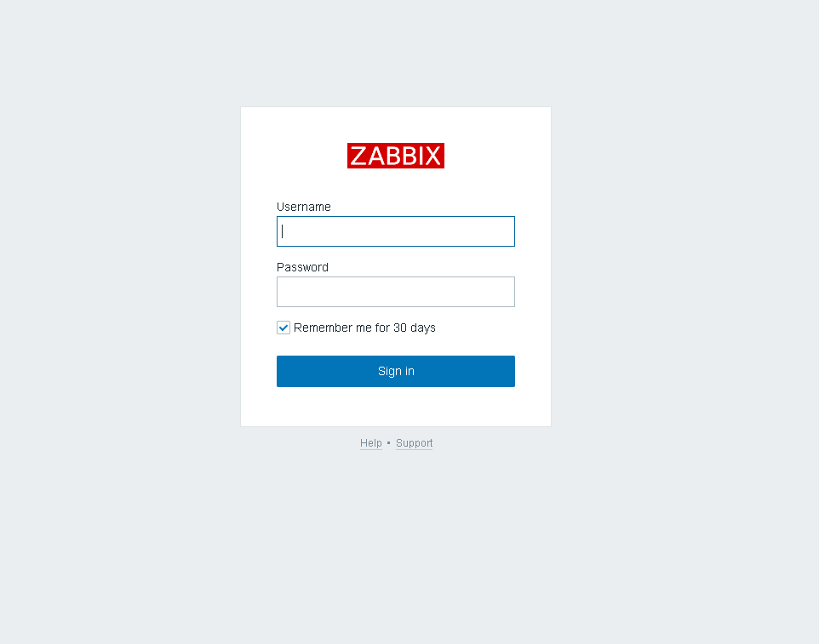Click inside the Password field
Screen dimensions: 819x644
(x=395, y=292)
